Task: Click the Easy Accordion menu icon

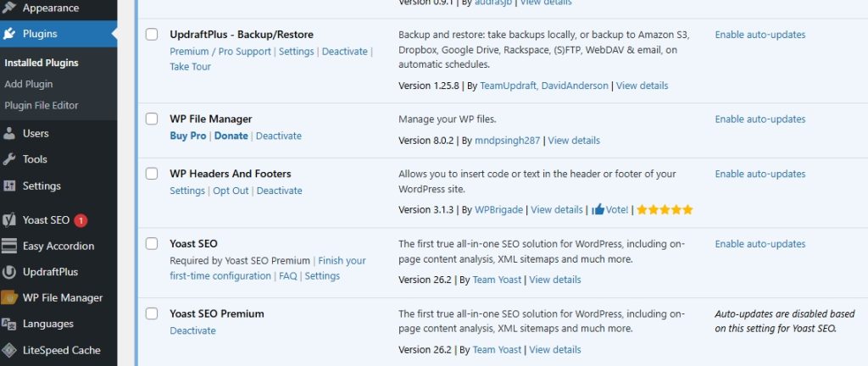Action: coord(9,247)
